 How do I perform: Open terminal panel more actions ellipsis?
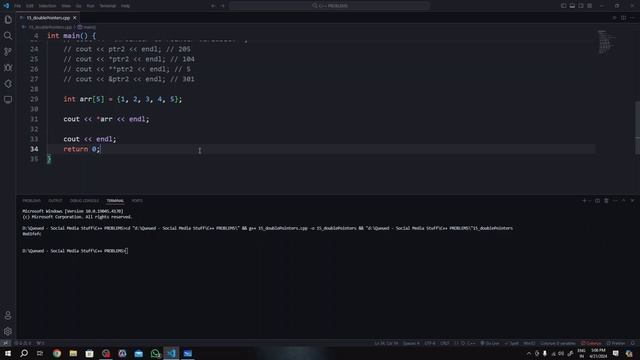click(x=615, y=201)
